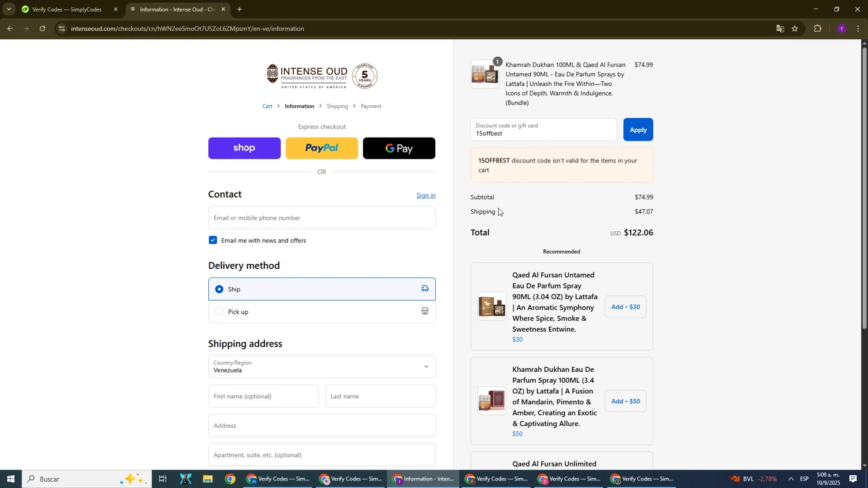Focus the First name field
This screenshot has height=488, width=868.
point(263,396)
